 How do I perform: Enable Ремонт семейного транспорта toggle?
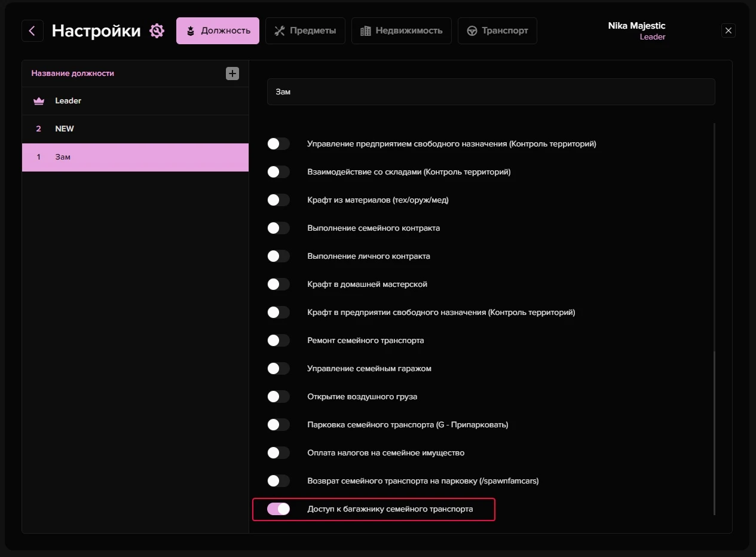point(278,341)
